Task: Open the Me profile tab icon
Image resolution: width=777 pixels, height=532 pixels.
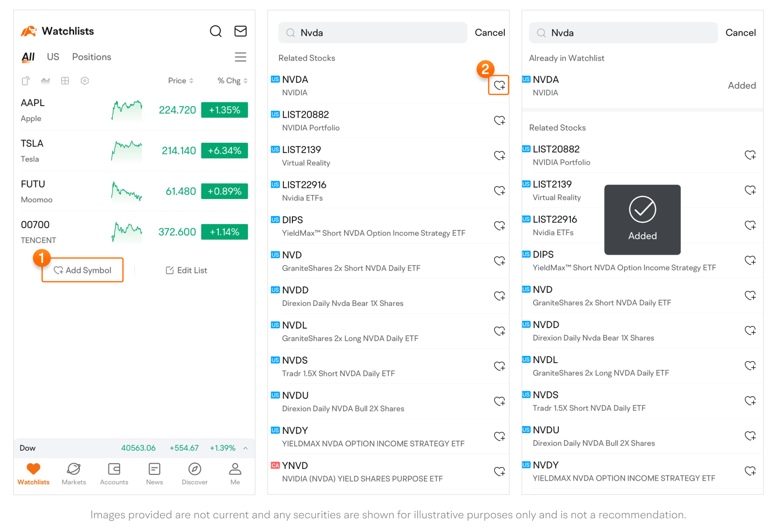Action: click(x=235, y=473)
